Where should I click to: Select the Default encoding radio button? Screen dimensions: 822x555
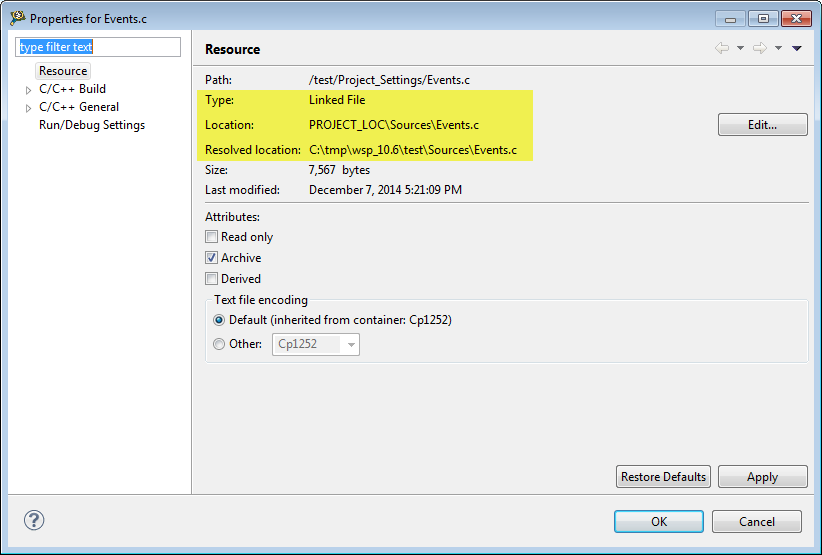point(219,320)
